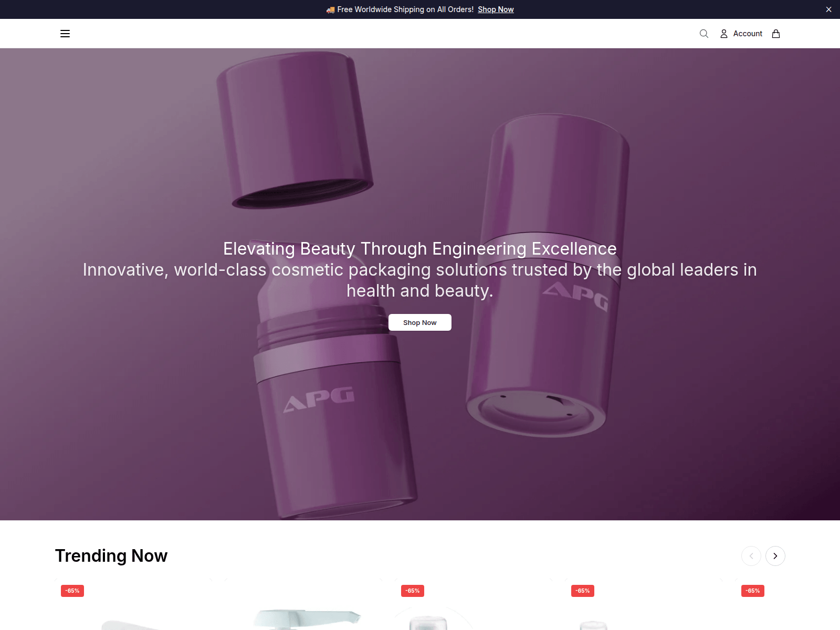
Task: Click the hero headline about Engineering Excellence
Action: 420,248
